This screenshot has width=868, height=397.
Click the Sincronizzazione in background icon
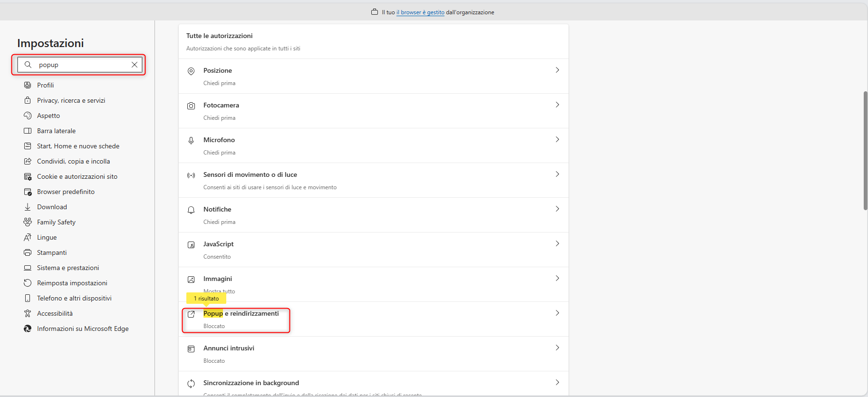[191, 384]
